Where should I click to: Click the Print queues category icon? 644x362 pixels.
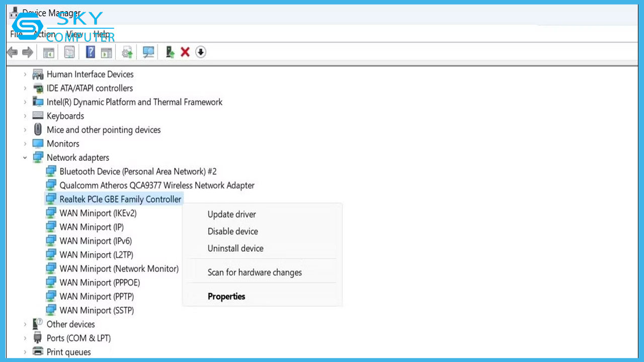[x=38, y=352]
